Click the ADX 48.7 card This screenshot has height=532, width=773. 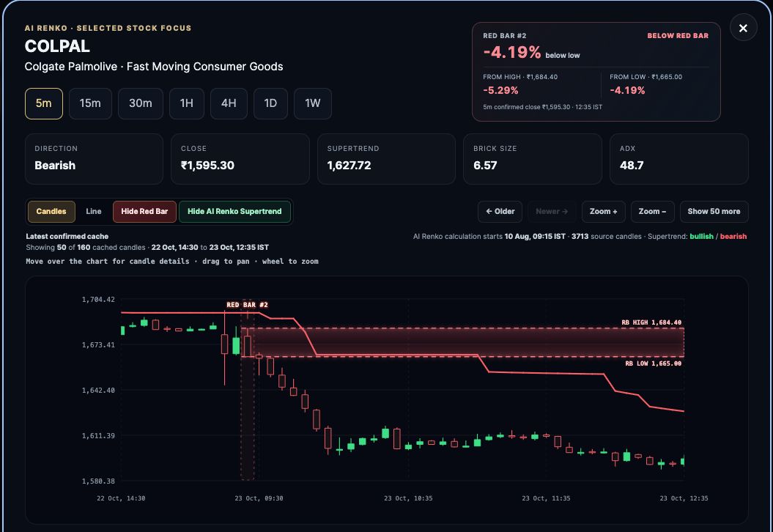click(678, 159)
